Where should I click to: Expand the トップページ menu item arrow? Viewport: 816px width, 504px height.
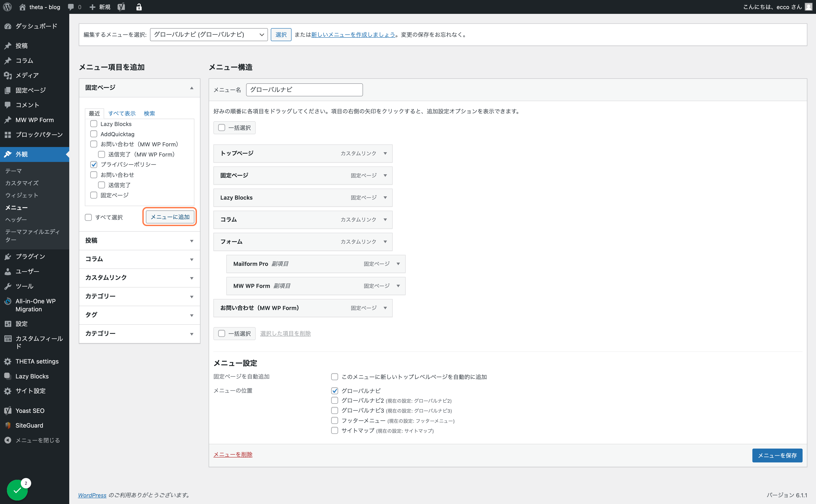click(x=385, y=153)
